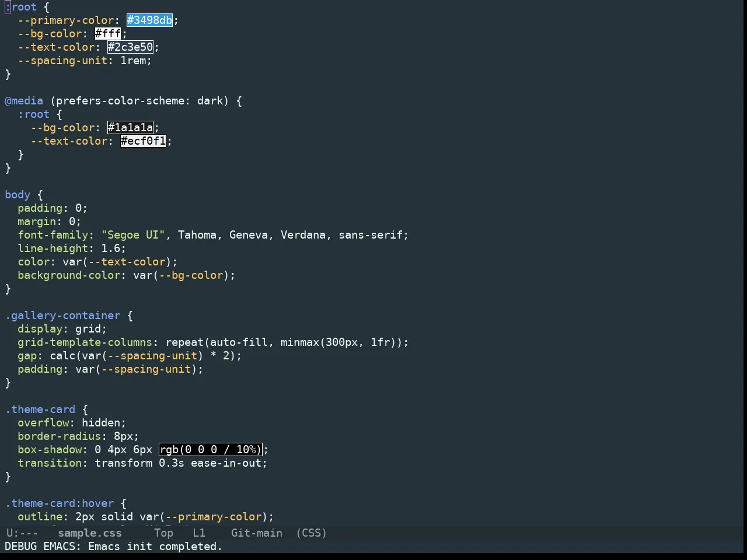Click the Git-main indicator in mode line
Screen dimensions: 747x560
[257, 533]
